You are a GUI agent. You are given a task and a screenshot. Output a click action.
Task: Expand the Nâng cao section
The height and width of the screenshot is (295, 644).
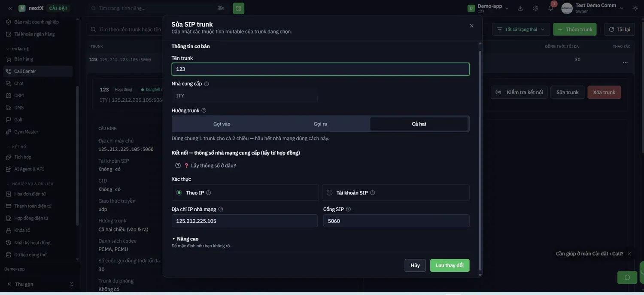pyautogui.click(x=185, y=239)
